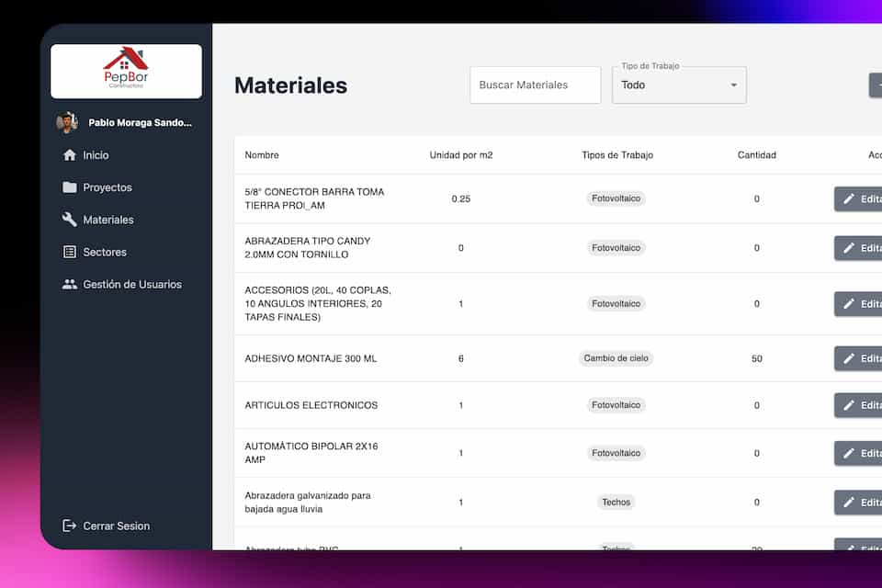
Task: Click Pablo Moraga's profile avatar
Action: click(66, 121)
